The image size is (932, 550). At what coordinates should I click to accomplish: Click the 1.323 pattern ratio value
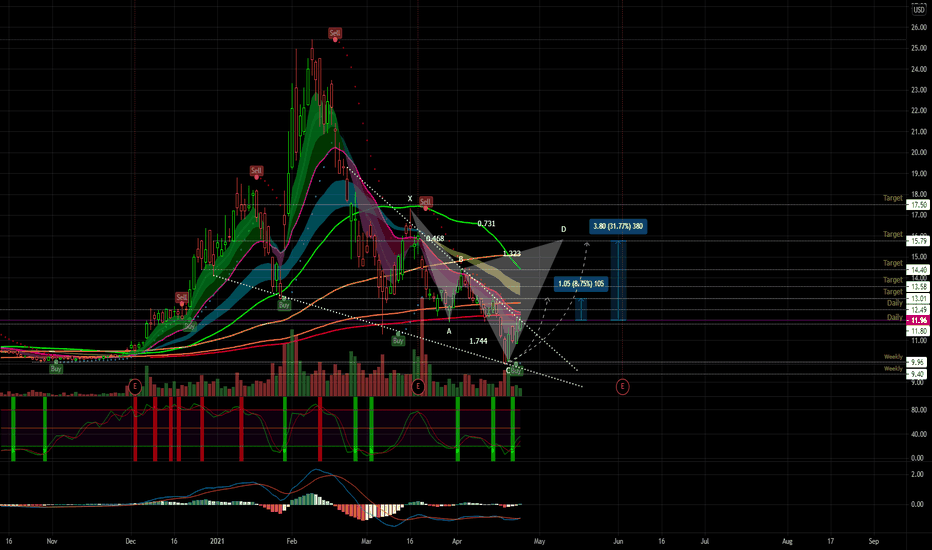click(511, 253)
